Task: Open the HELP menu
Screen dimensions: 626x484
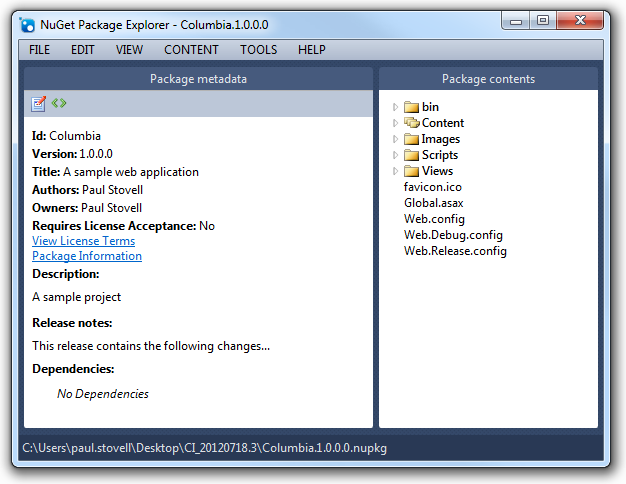Action: (x=311, y=50)
